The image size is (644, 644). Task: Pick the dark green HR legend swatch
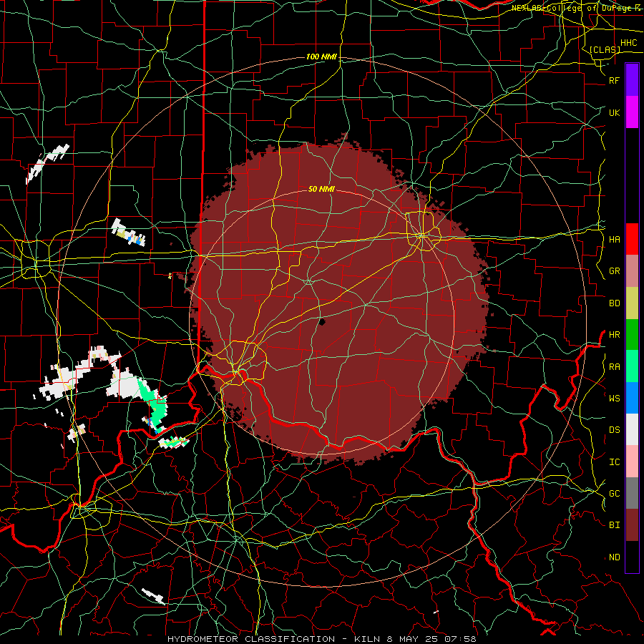pyautogui.click(x=632, y=335)
